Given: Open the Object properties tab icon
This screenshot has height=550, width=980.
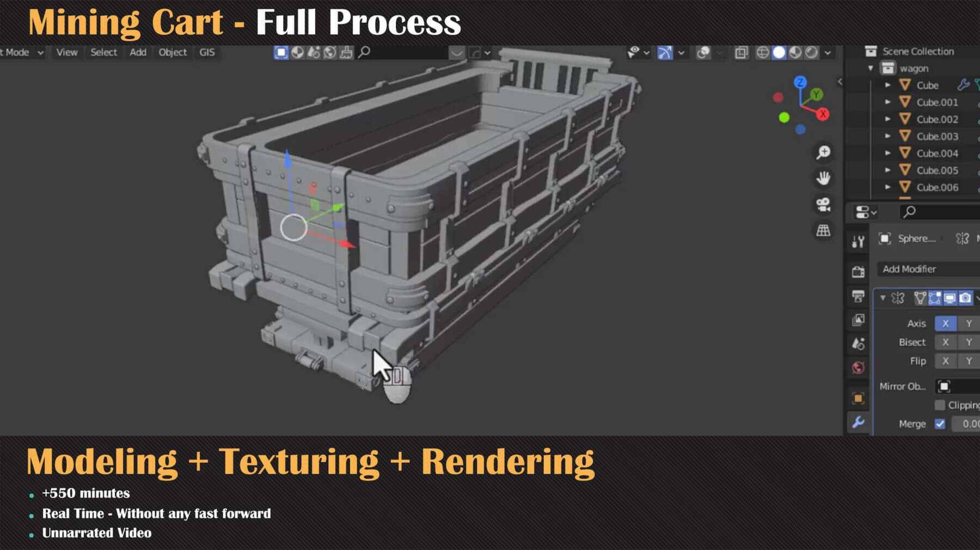Looking at the screenshot, I should 858,398.
